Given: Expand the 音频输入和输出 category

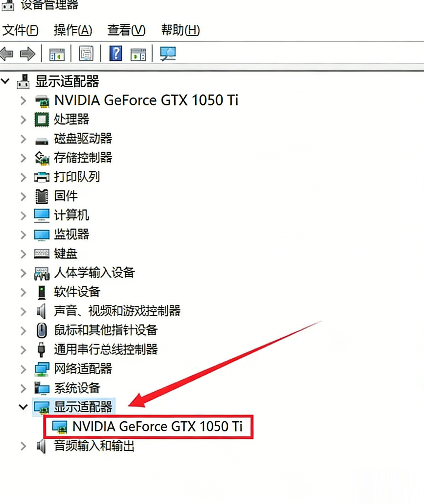Looking at the screenshot, I should point(23,446).
